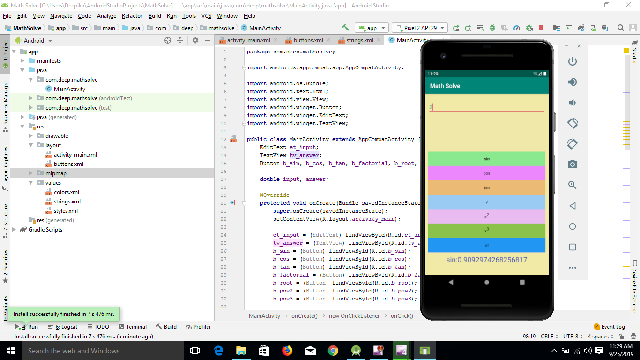Screen dimensions: 640x360
Task: Collapse the values folder
Action: coord(31,182)
